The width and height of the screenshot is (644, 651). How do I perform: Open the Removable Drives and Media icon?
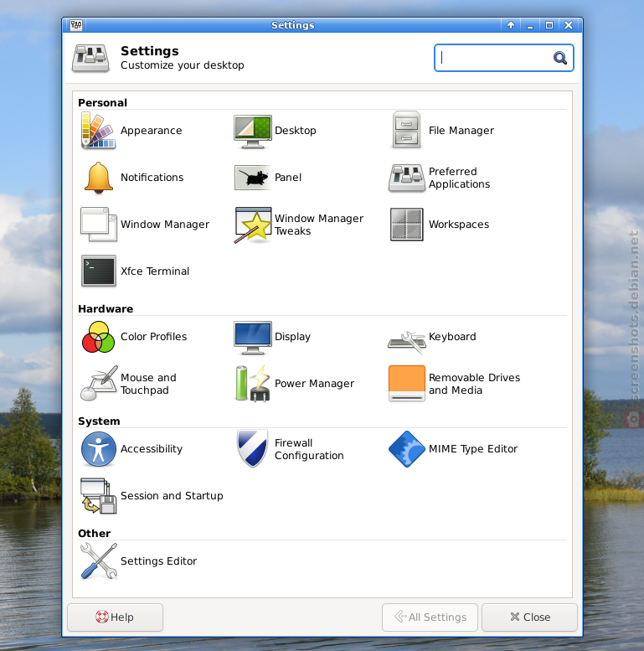407,384
